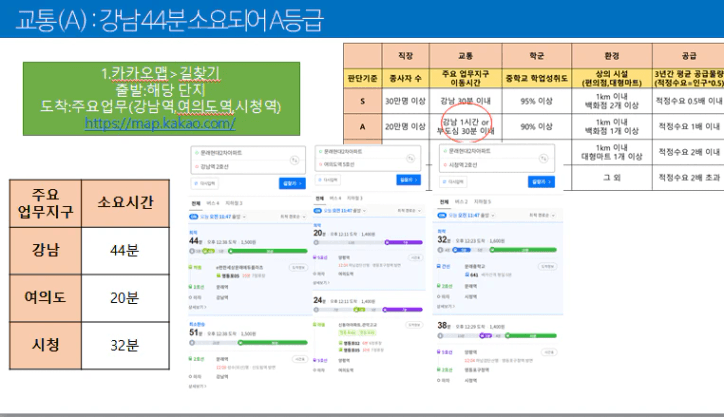724x417 pixels.
Task: Click the 32분 route progress bar
Action: point(498,250)
